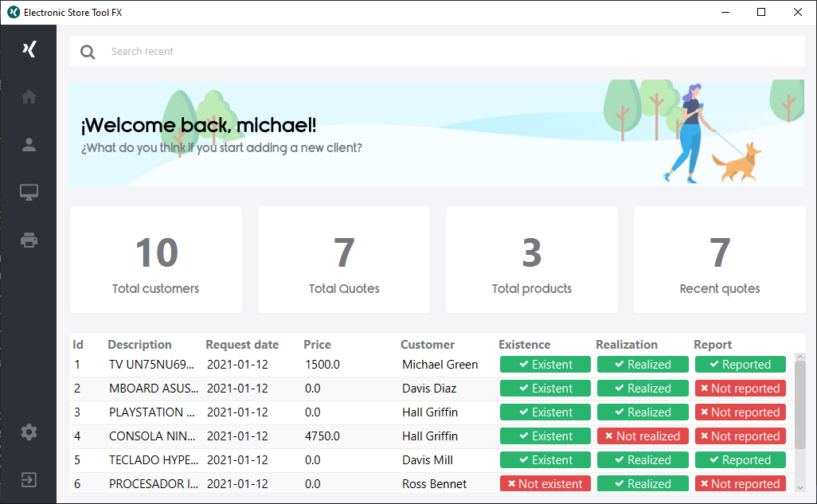817x504 pixels.
Task: Open the Home page from sidebar
Action: pos(29,96)
